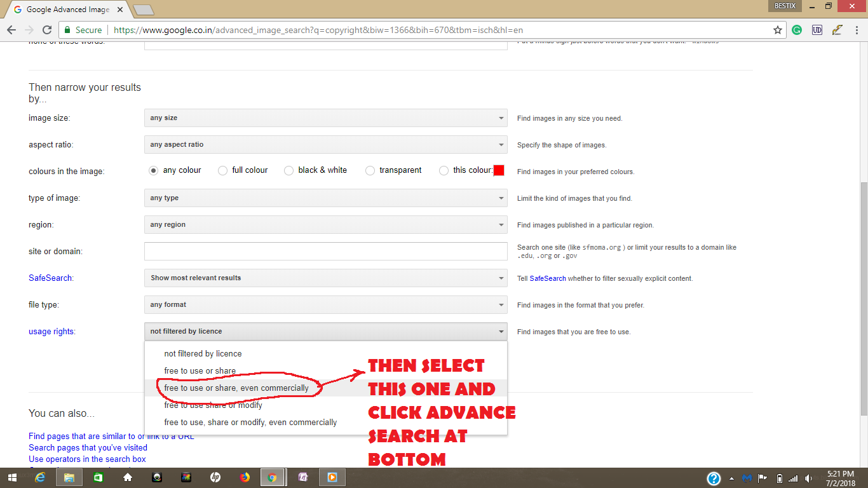Switch to Chrome on the taskbar
The image size is (868, 488).
(273, 478)
